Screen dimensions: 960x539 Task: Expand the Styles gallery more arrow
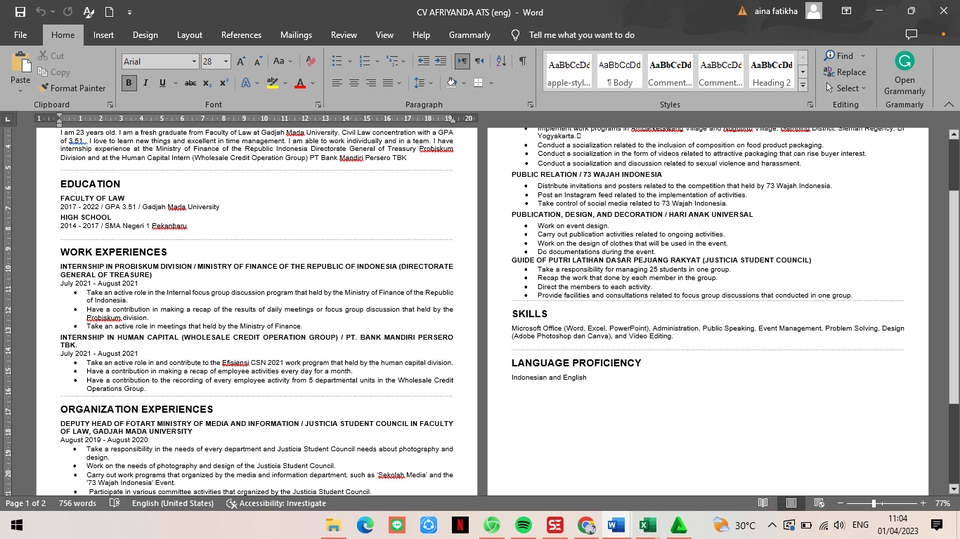click(803, 85)
